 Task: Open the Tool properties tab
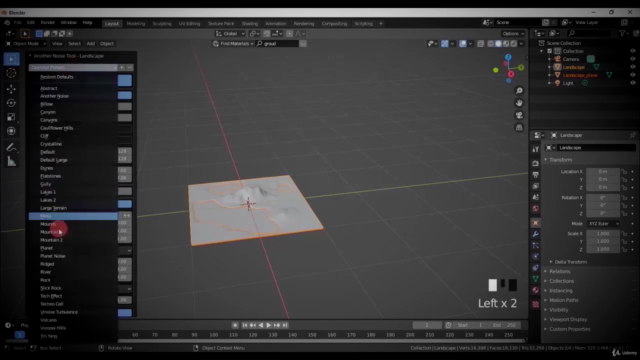click(x=536, y=149)
